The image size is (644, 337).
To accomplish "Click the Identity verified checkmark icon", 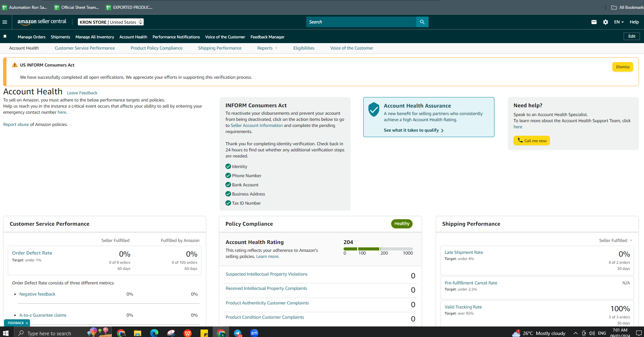I will tap(228, 166).
